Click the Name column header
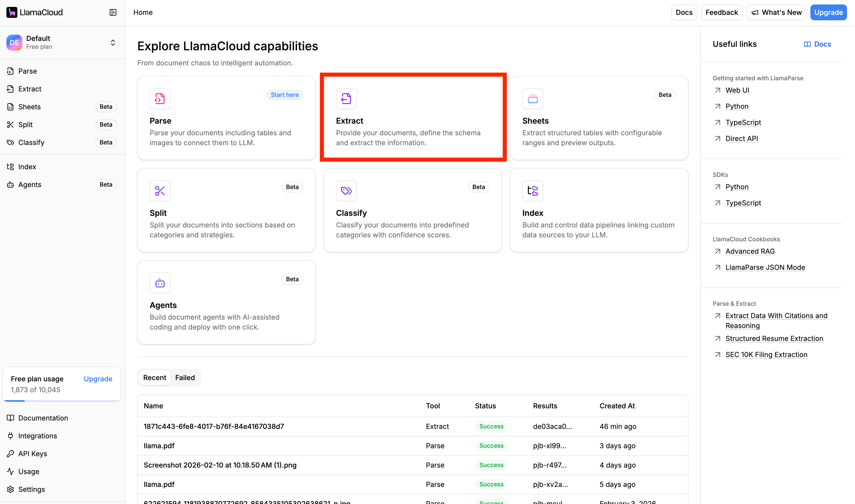This screenshot has width=855, height=504. coord(153,406)
